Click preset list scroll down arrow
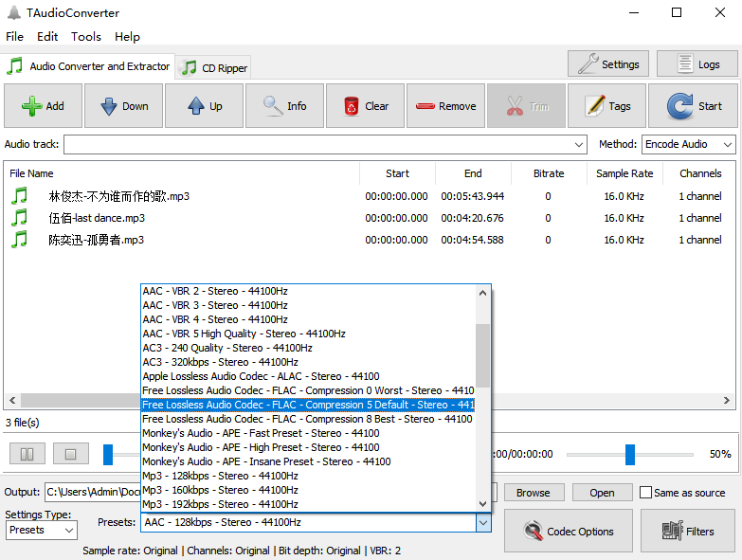Image resolution: width=742 pixels, height=560 pixels. [x=482, y=504]
